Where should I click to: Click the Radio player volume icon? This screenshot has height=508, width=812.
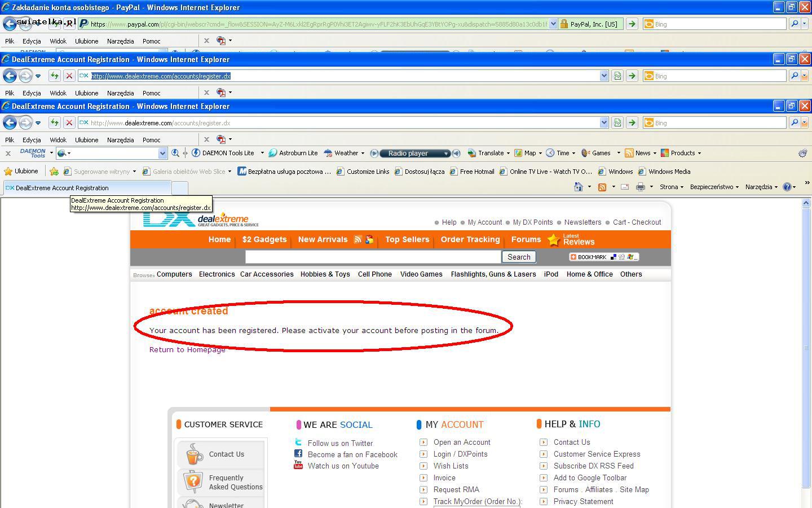[x=457, y=153]
